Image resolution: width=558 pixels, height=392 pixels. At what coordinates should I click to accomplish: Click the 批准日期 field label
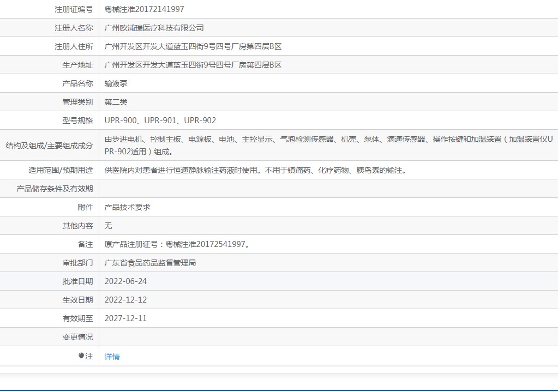[x=77, y=281]
